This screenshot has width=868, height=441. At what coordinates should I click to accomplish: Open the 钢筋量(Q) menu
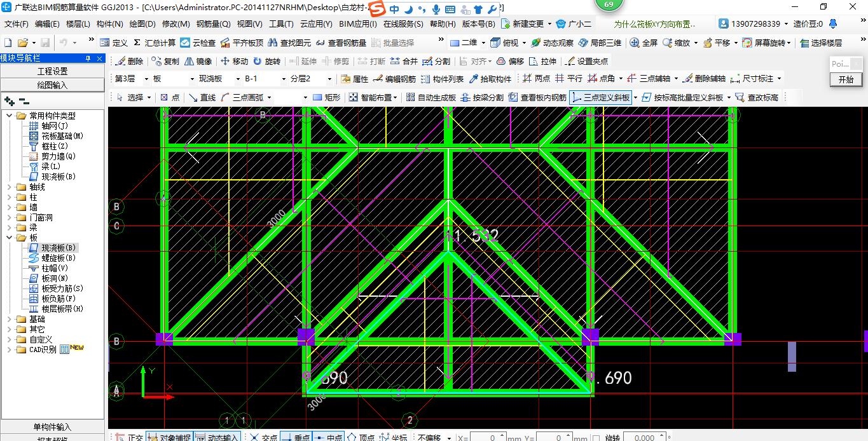coord(213,24)
